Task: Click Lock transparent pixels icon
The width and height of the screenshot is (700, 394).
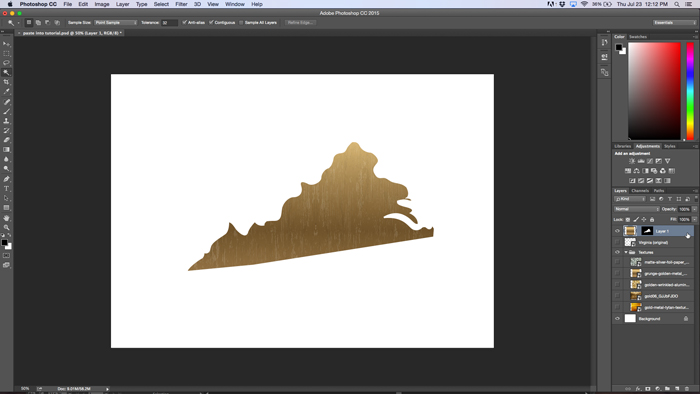Action: [x=628, y=220]
